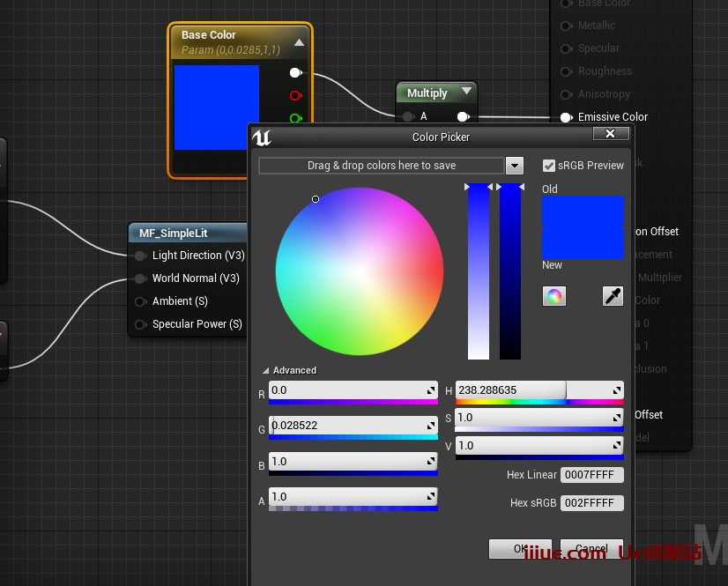728x586 pixels.
Task: Click the Unreal Engine logo in Color Picker
Action: click(x=262, y=137)
